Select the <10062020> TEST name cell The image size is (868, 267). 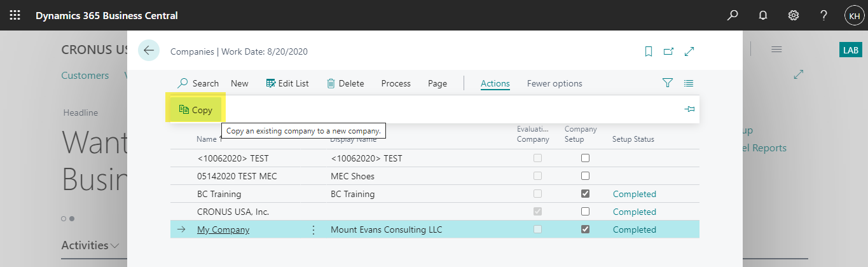[233, 158]
